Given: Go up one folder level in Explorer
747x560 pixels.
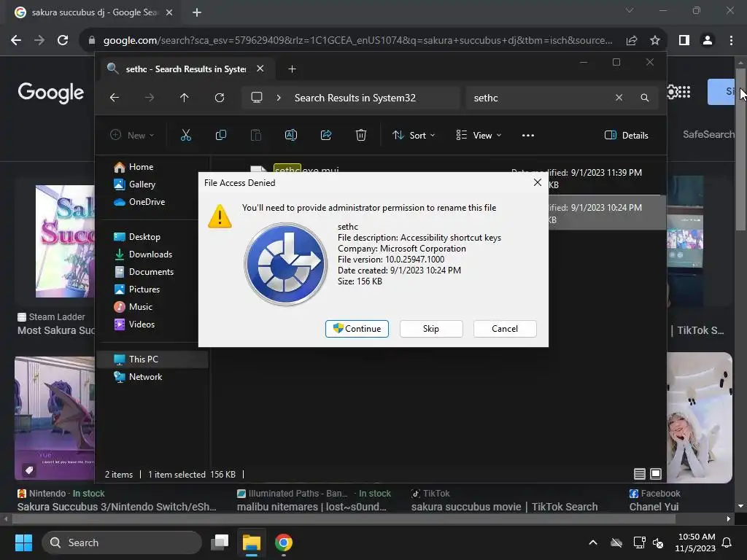Looking at the screenshot, I should coord(185,98).
